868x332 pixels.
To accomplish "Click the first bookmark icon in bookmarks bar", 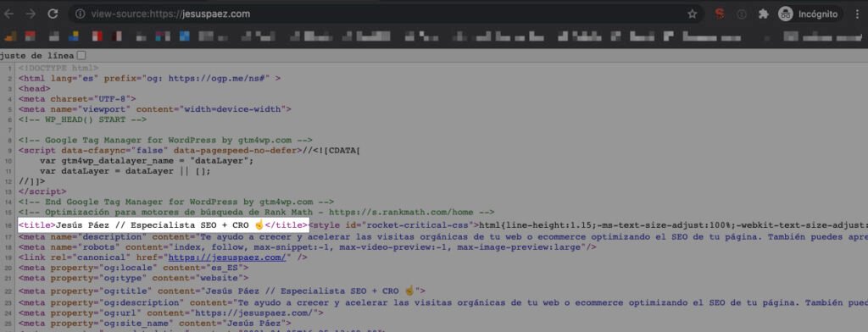I will (x=10, y=36).
